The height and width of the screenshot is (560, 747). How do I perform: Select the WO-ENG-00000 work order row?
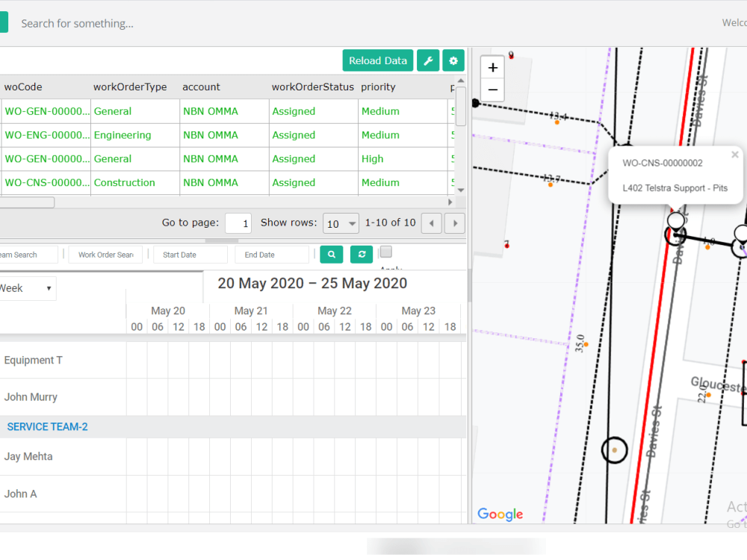point(228,135)
